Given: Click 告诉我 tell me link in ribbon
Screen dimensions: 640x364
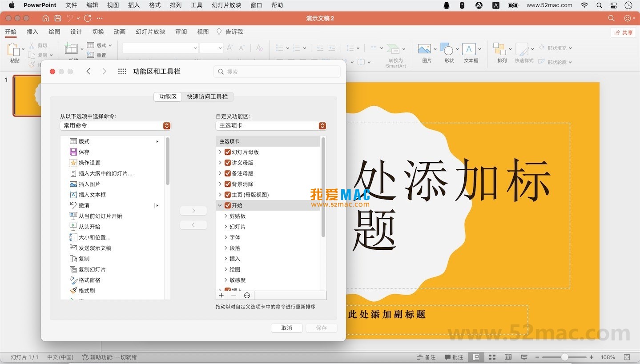Looking at the screenshot, I should (230, 32).
